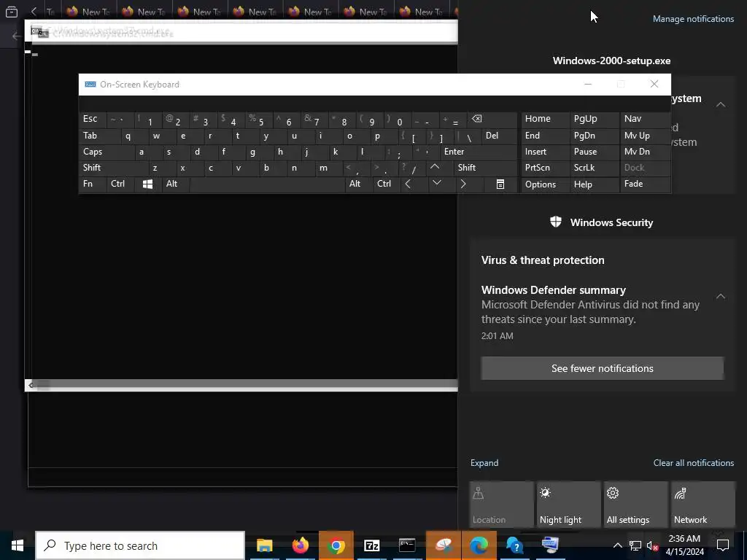The height and width of the screenshot is (560, 747).
Task: Click See fewer notifications button
Action: [x=602, y=368]
